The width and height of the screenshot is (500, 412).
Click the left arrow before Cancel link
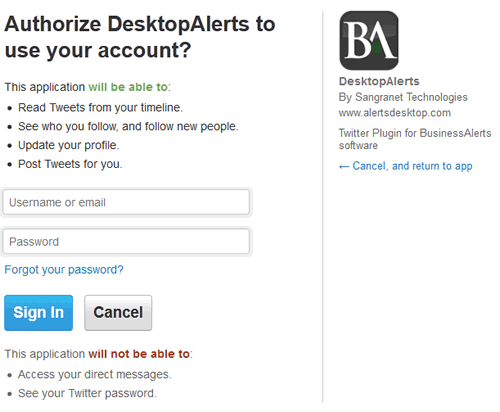click(x=344, y=166)
